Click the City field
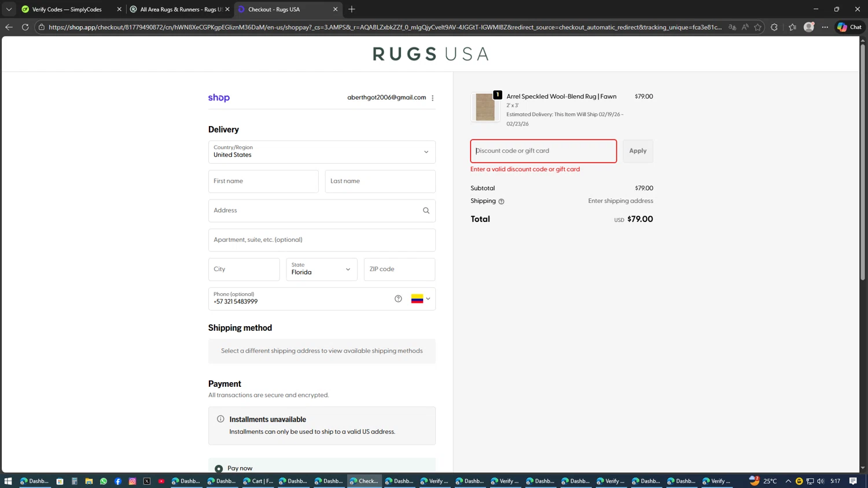868x488 pixels. tap(244, 269)
